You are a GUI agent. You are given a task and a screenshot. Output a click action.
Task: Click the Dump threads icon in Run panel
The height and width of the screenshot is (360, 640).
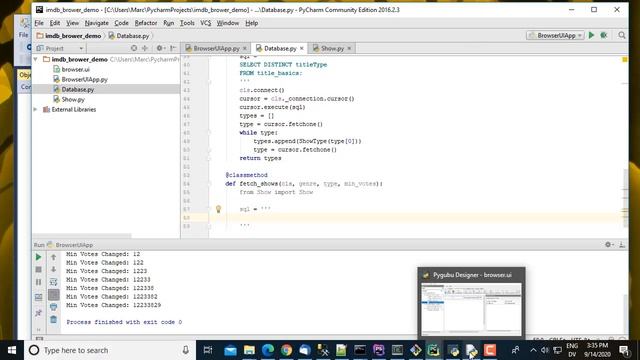(38, 297)
